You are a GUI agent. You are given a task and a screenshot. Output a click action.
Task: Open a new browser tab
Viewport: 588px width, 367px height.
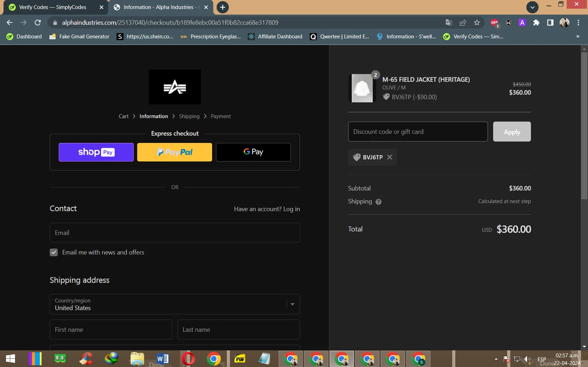click(x=222, y=7)
